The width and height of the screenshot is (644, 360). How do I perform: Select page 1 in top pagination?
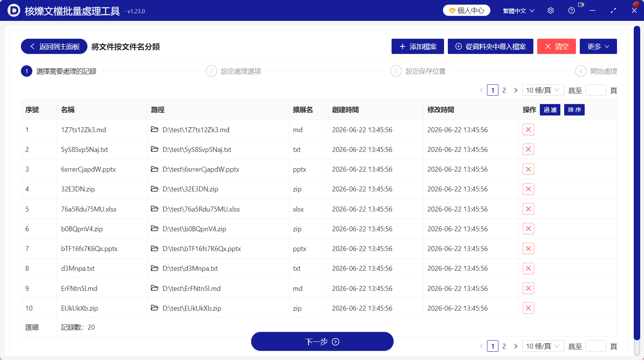point(493,90)
